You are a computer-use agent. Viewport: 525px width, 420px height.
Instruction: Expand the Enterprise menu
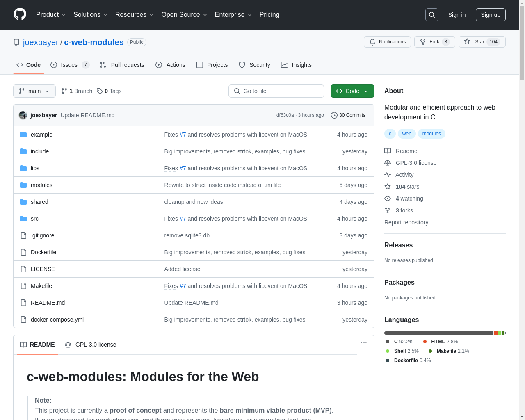[x=233, y=15]
